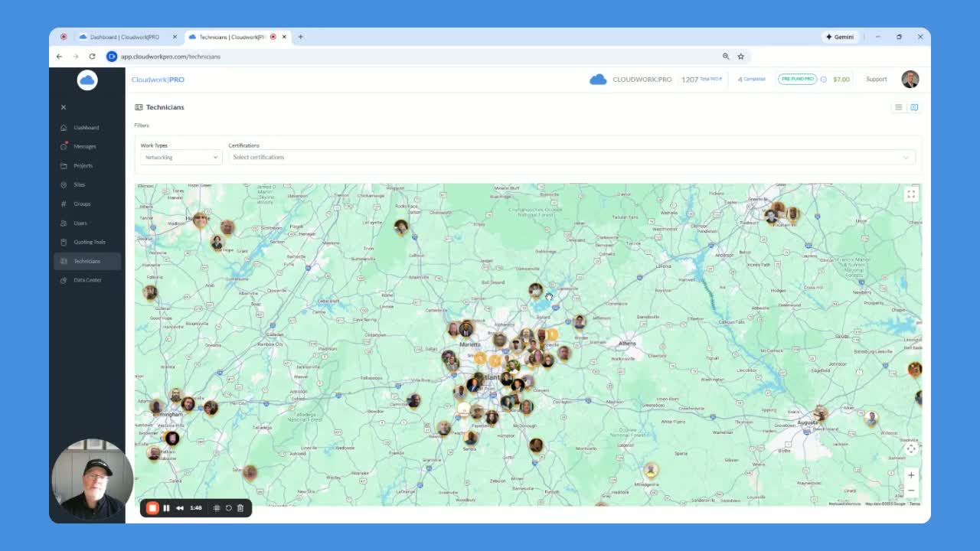The width and height of the screenshot is (980, 551).
Task: Click the info icon beside PRE-FUND PRO
Action: click(x=824, y=80)
